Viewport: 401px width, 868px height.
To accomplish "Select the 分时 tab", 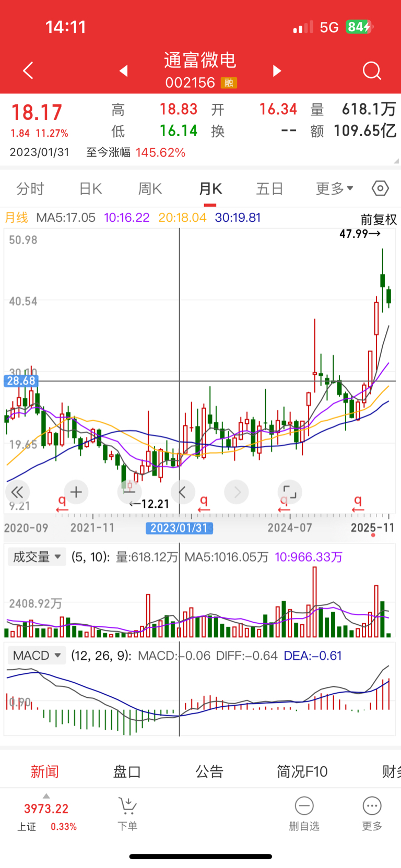I will coord(30,188).
